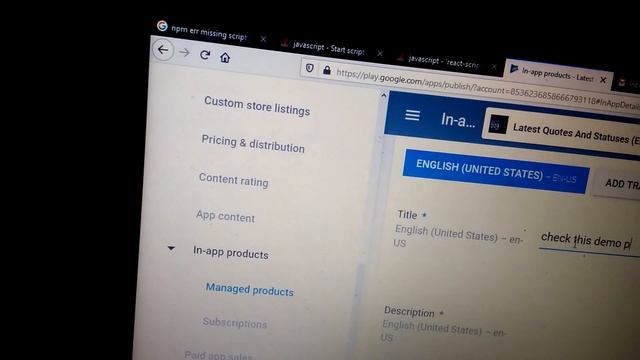Collapse the In-app products arrow

pos(171,248)
